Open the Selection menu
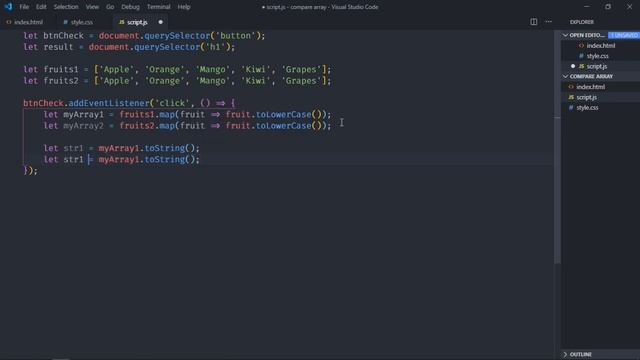 (66, 7)
